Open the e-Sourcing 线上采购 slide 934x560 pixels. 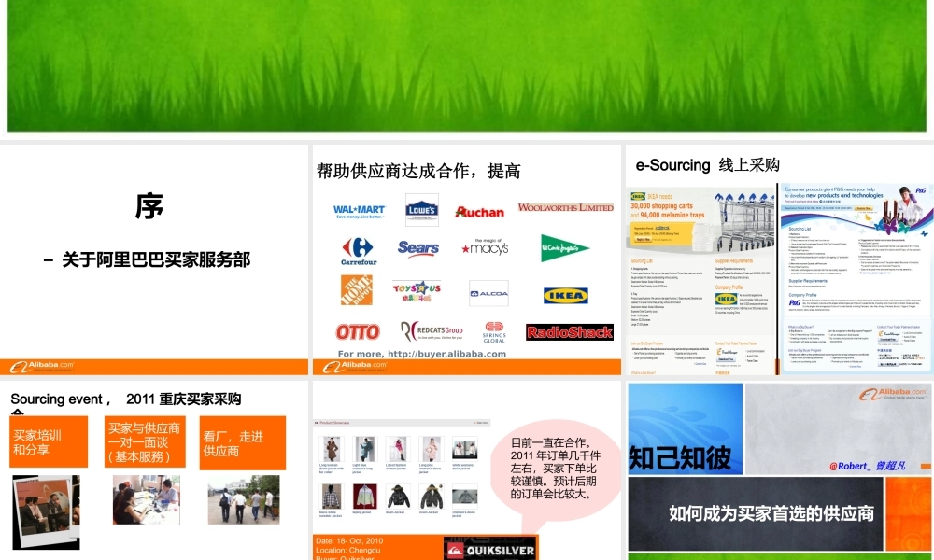[780, 260]
